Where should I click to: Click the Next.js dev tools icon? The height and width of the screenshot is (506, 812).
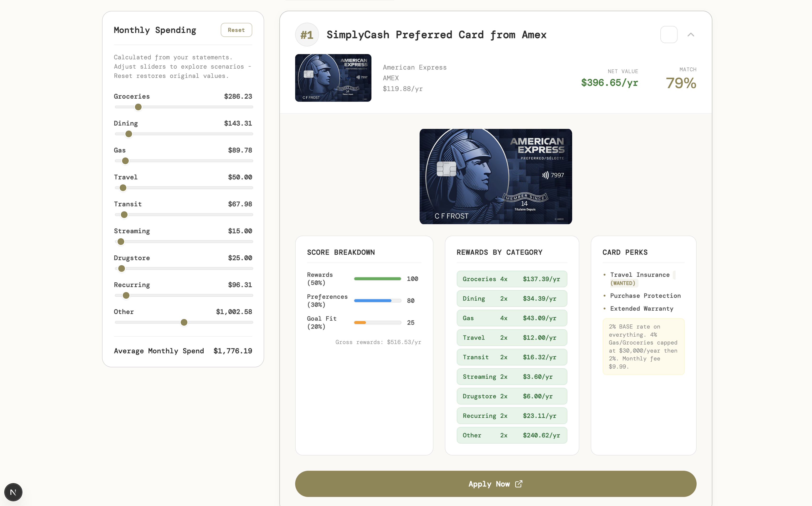[13, 492]
